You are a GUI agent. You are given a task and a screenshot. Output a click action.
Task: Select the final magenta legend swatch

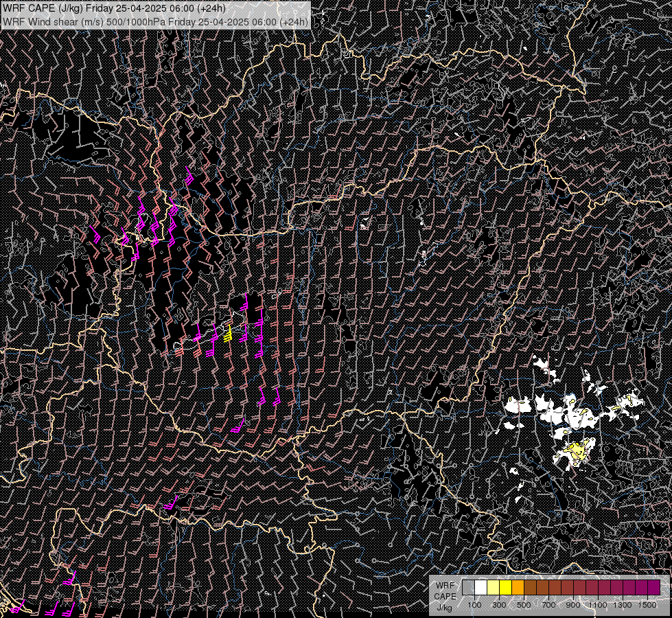point(654,588)
